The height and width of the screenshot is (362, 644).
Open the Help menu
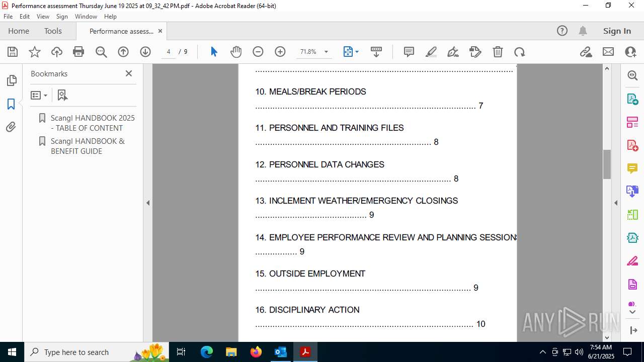coord(110,16)
